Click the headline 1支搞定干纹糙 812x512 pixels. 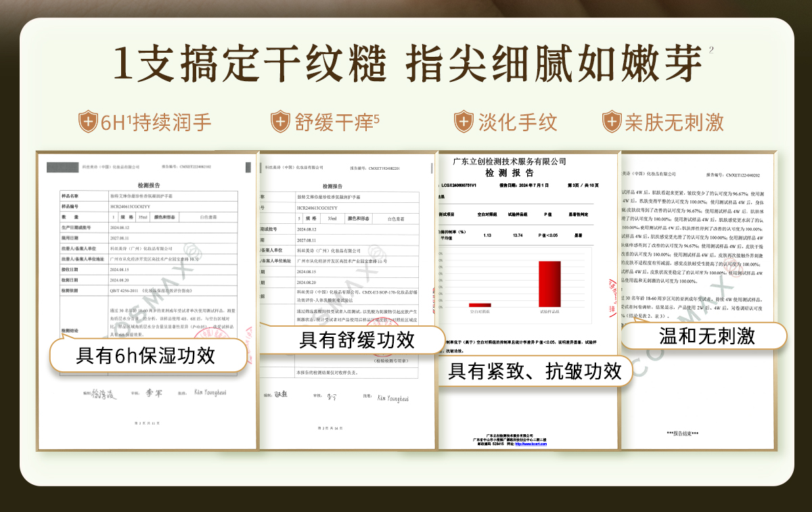(249, 64)
